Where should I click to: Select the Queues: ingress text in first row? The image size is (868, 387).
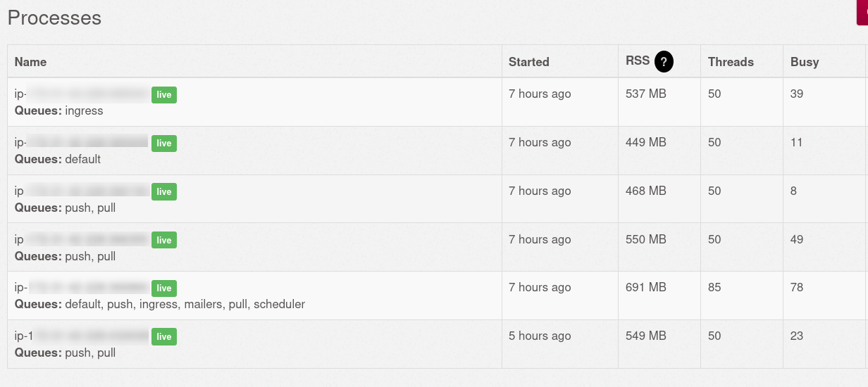59,110
